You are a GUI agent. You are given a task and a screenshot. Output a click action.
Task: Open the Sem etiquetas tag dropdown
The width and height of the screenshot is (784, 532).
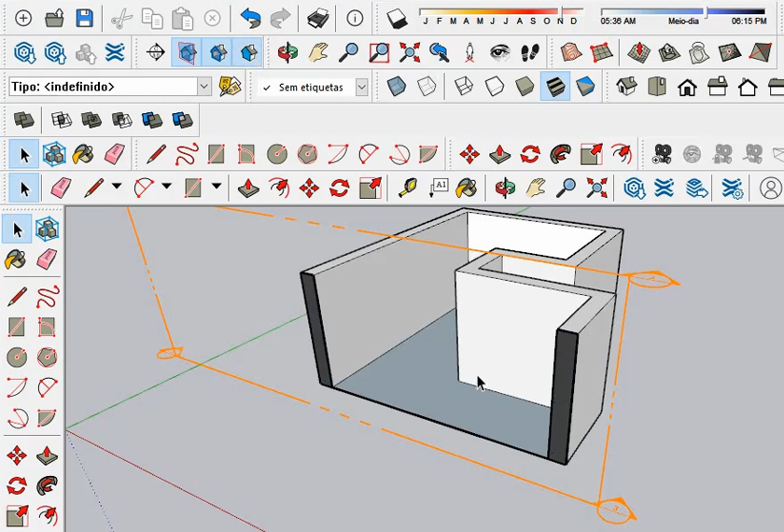362,87
